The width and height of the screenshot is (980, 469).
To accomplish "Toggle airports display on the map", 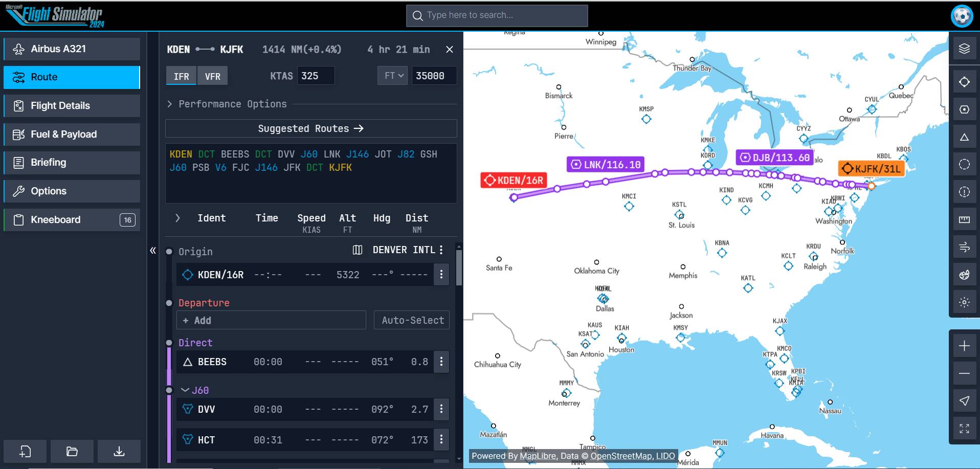I will click(x=965, y=81).
